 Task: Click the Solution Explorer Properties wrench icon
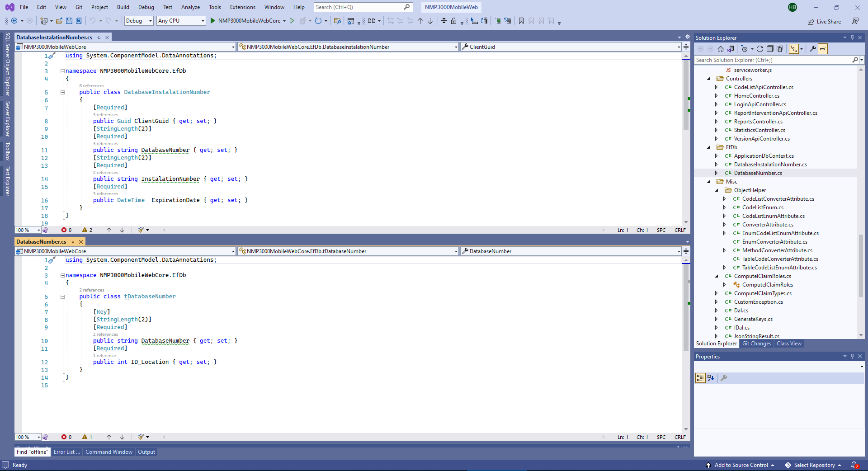coord(813,49)
